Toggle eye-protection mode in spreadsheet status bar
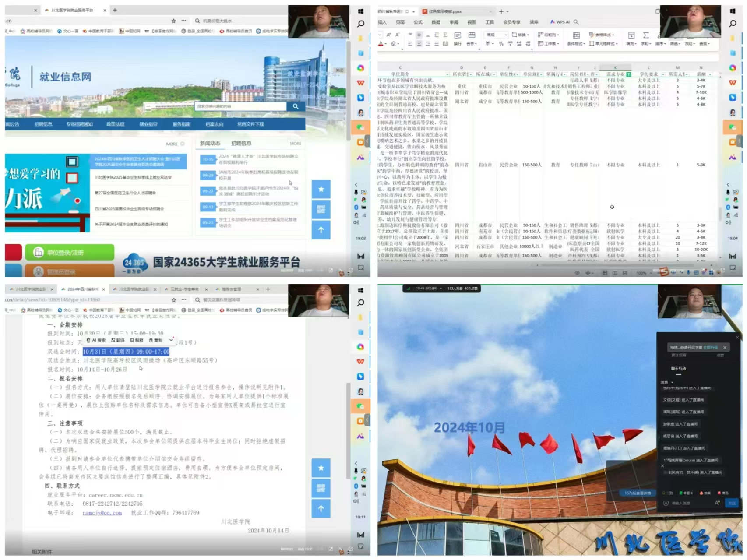 point(577,273)
